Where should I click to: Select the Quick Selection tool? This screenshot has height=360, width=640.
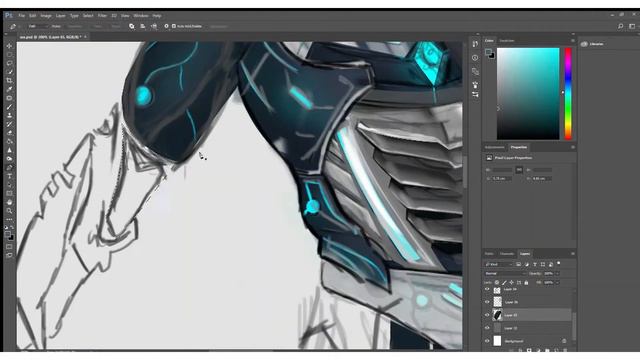[x=9, y=72]
